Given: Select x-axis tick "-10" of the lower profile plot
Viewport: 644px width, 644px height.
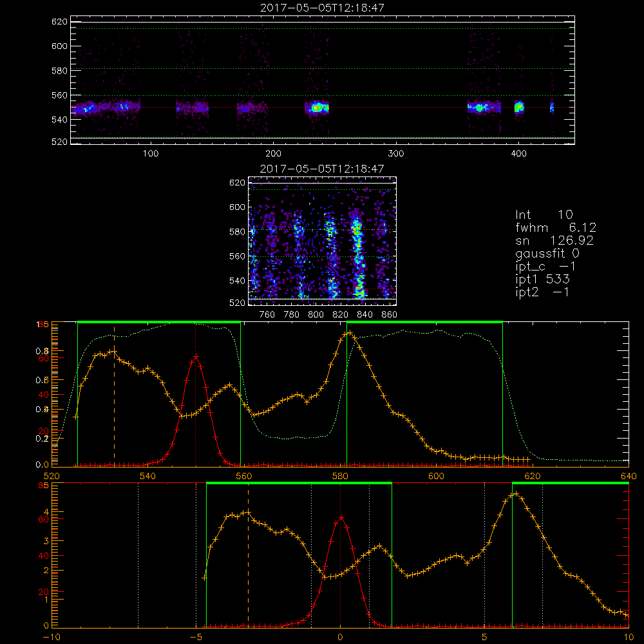Looking at the screenshot, I should point(52,638).
